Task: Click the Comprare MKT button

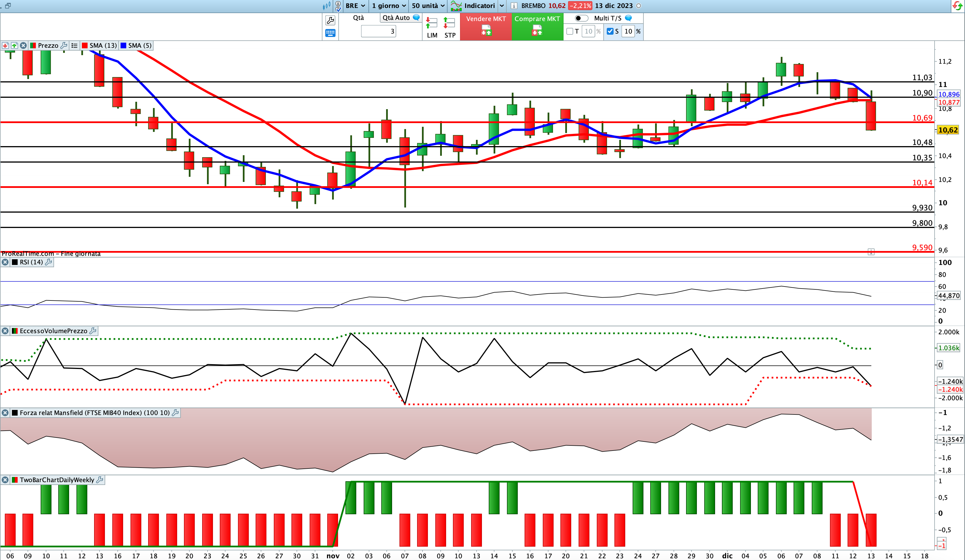Action: click(x=537, y=26)
